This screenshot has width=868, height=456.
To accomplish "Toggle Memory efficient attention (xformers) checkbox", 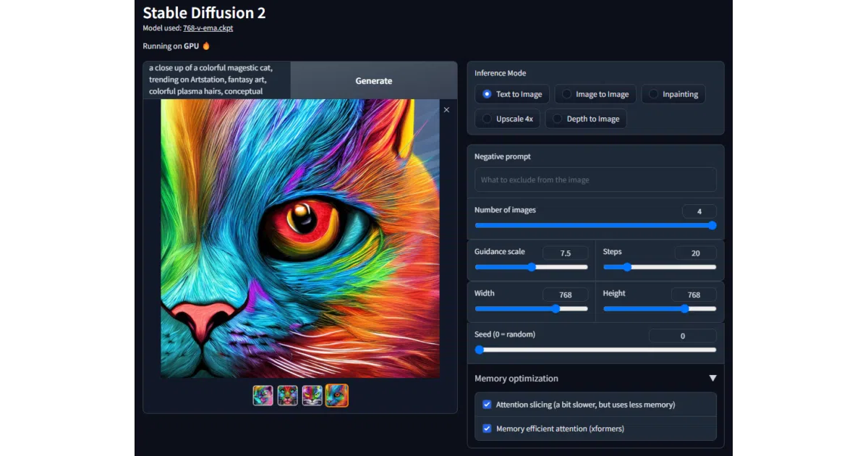I will (x=487, y=428).
